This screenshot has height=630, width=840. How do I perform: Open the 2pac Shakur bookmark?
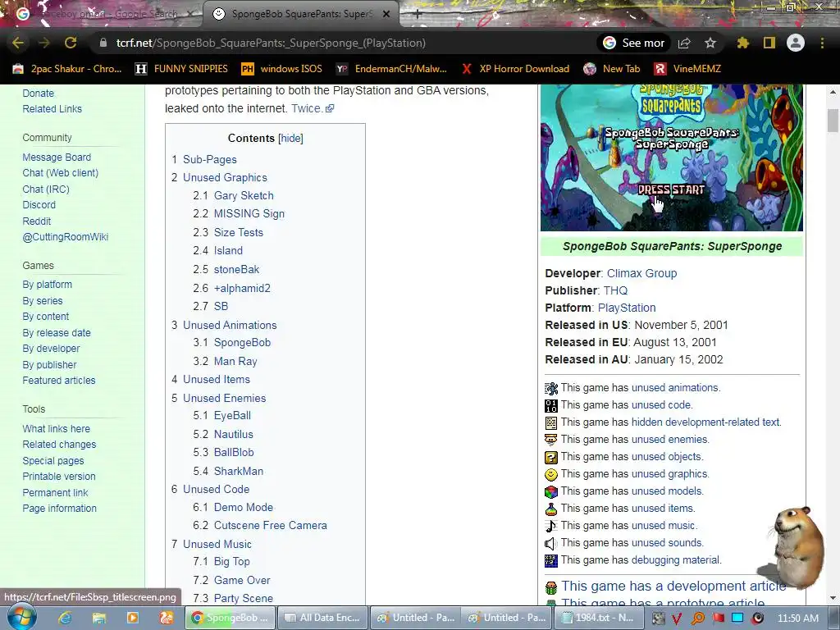67,69
